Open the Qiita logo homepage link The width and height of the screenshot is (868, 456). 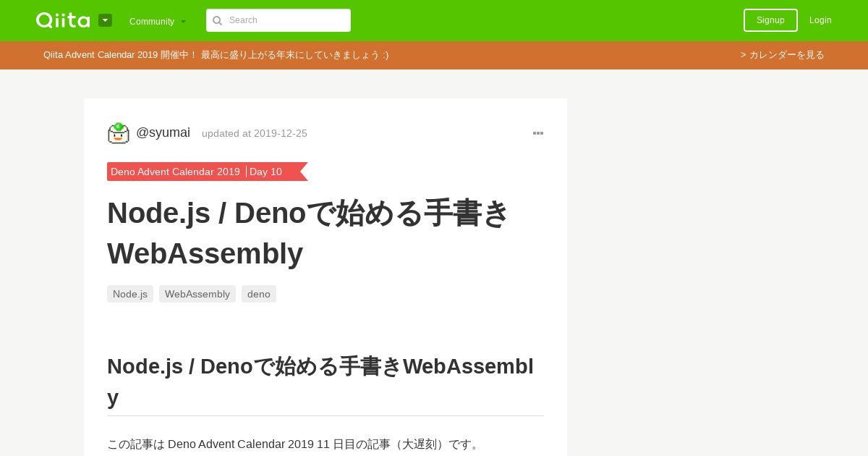63,20
